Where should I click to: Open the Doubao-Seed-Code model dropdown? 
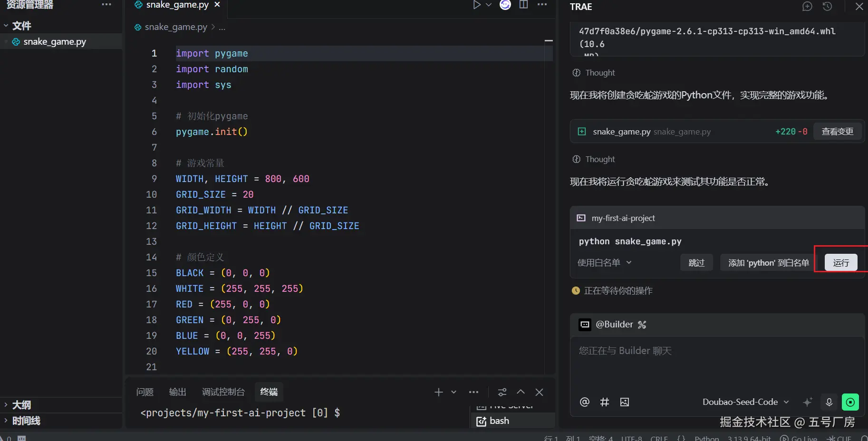point(746,402)
